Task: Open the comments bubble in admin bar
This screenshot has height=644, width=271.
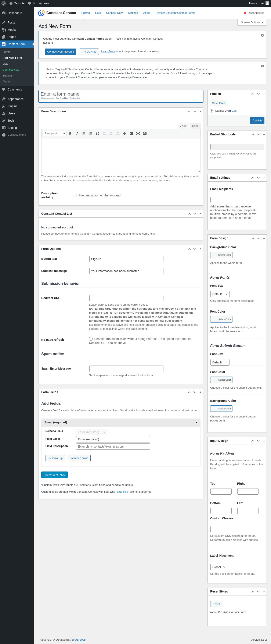Action: [x=32, y=3]
